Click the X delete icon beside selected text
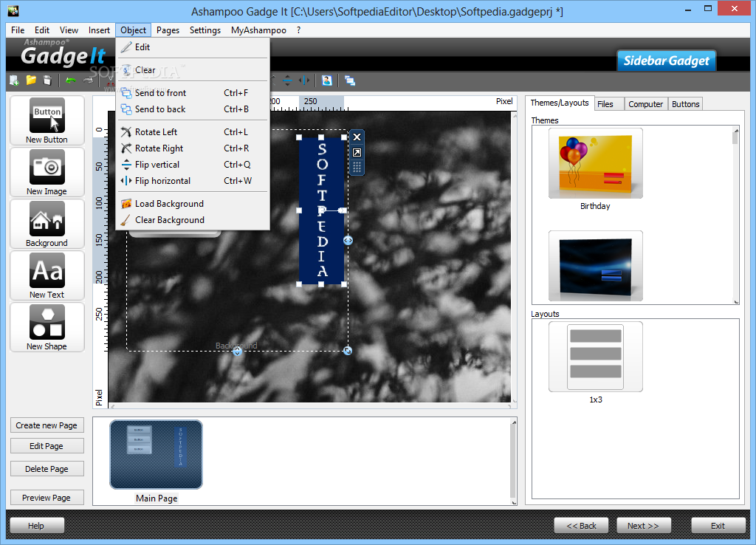Image resolution: width=756 pixels, height=545 pixels. coord(357,137)
